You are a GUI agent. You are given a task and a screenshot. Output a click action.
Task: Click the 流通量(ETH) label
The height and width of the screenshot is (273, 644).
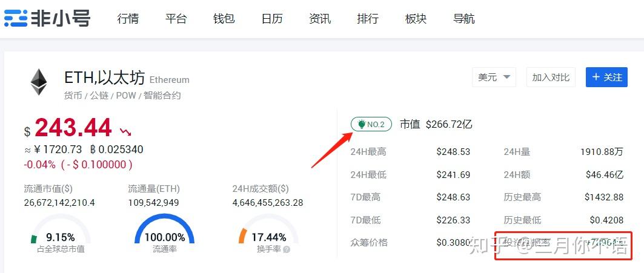point(154,189)
